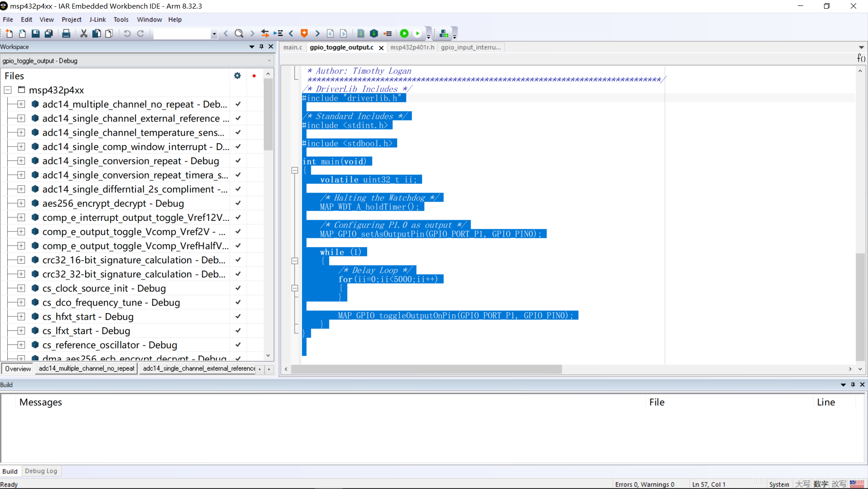868x489 pixels.
Task: Toggle bookmark using the orange shield icon
Action: coord(304,34)
